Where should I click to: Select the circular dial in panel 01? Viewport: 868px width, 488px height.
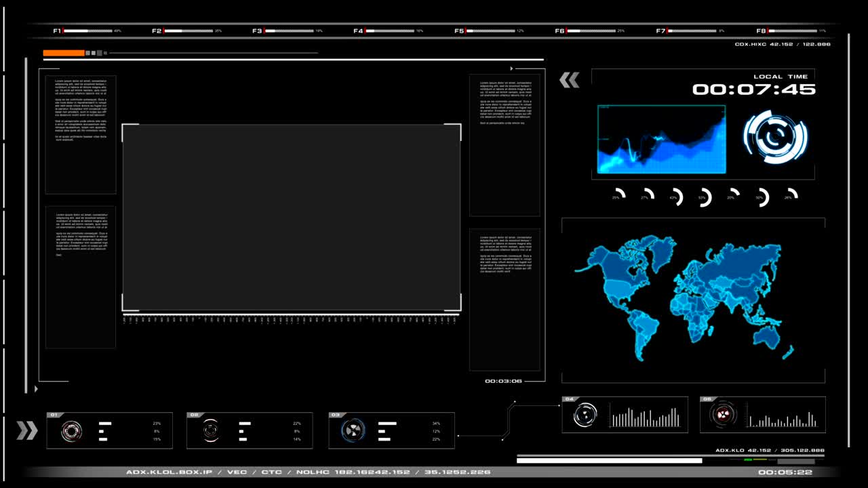[71, 431]
